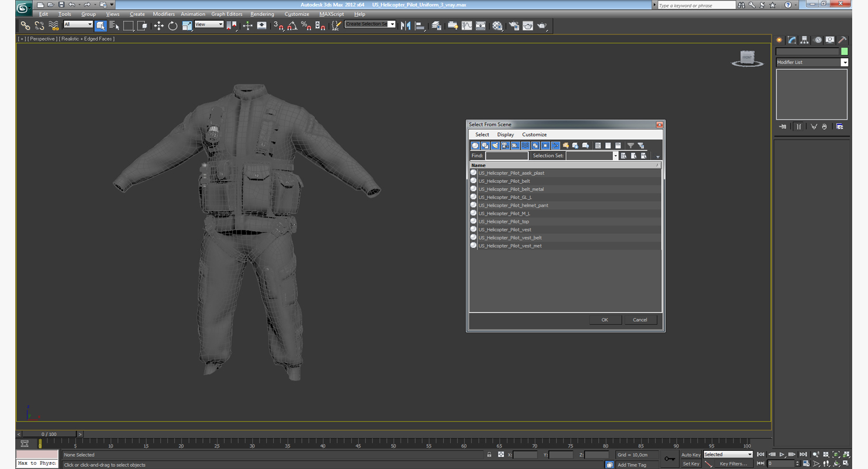The image size is (868, 469).
Task: Open the Material Editor from toolbar
Action: 497,26
